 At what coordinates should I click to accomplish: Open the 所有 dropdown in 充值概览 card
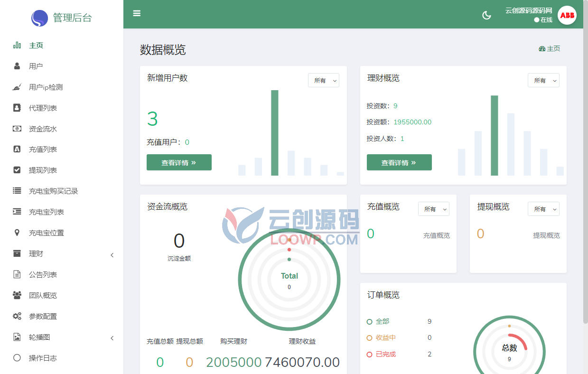(434, 209)
